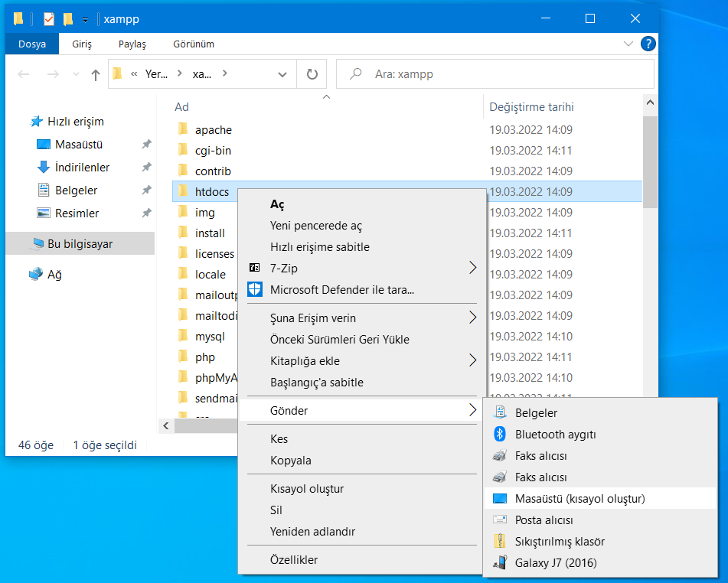Click the Properties checkmark icon in title bar
The width and height of the screenshot is (728, 583).
coord(48,19)
